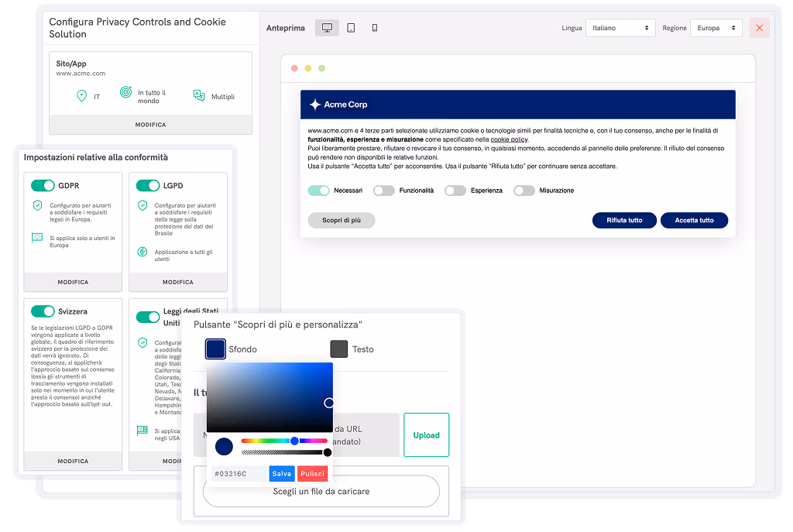Click the translation icon next to Multipli
793x532 pixels.
pos(198,96)
